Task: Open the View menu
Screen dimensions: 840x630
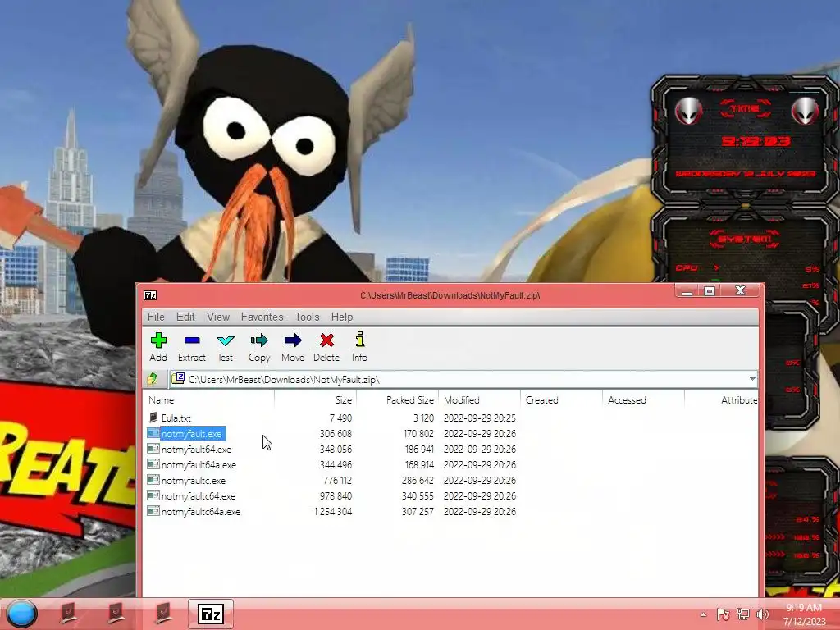Action: [218, 317]
